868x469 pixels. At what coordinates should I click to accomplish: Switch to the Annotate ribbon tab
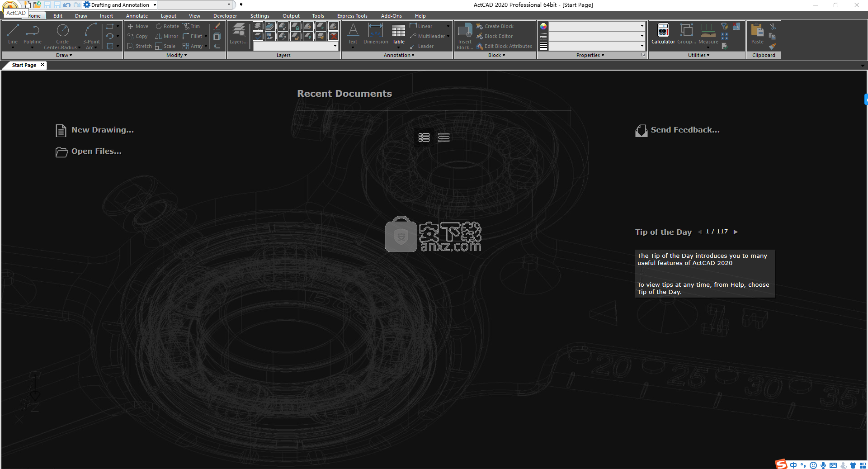click(137, 16)
